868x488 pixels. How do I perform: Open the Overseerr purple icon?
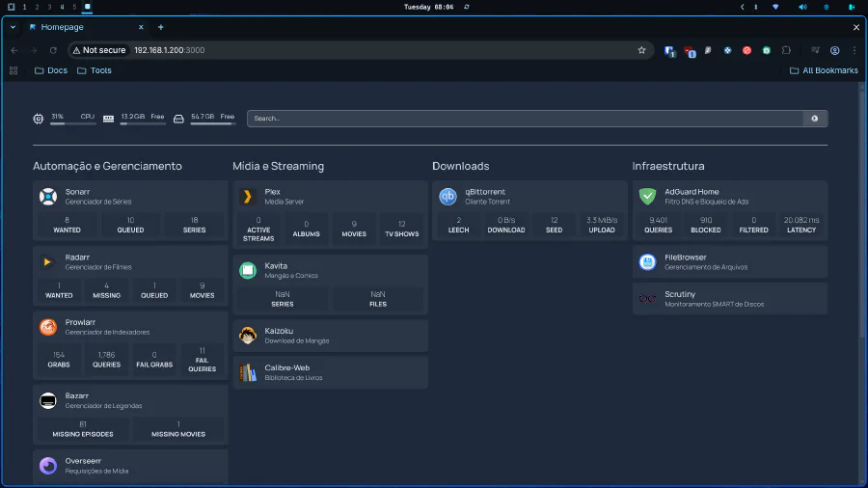click(48, 466)
